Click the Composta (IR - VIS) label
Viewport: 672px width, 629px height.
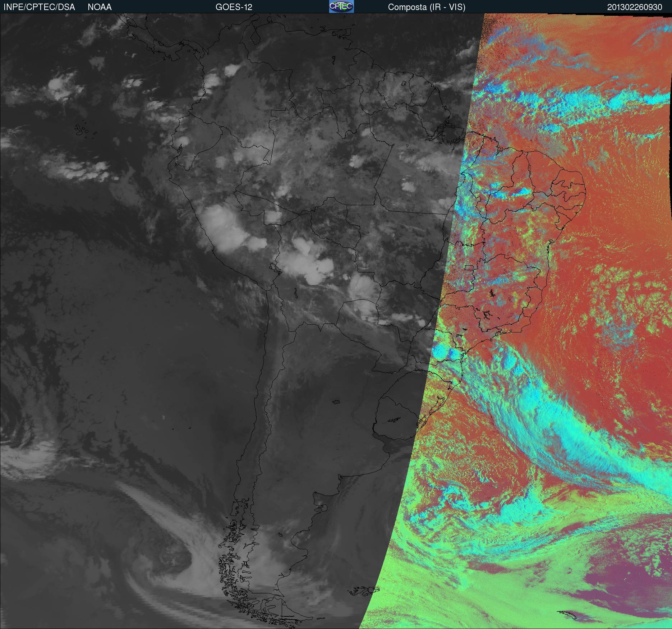427,7
